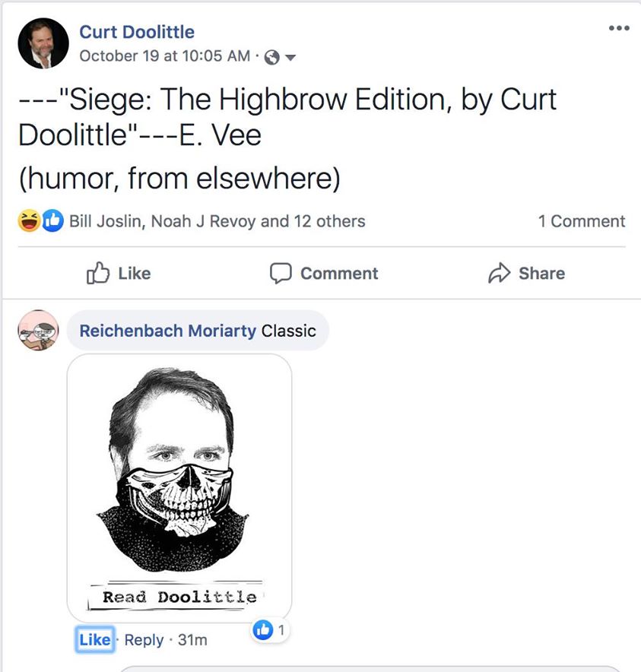Click the blue Like reaction icon
The width and height of the screenshot is (641, 672).
coord(52,221)
